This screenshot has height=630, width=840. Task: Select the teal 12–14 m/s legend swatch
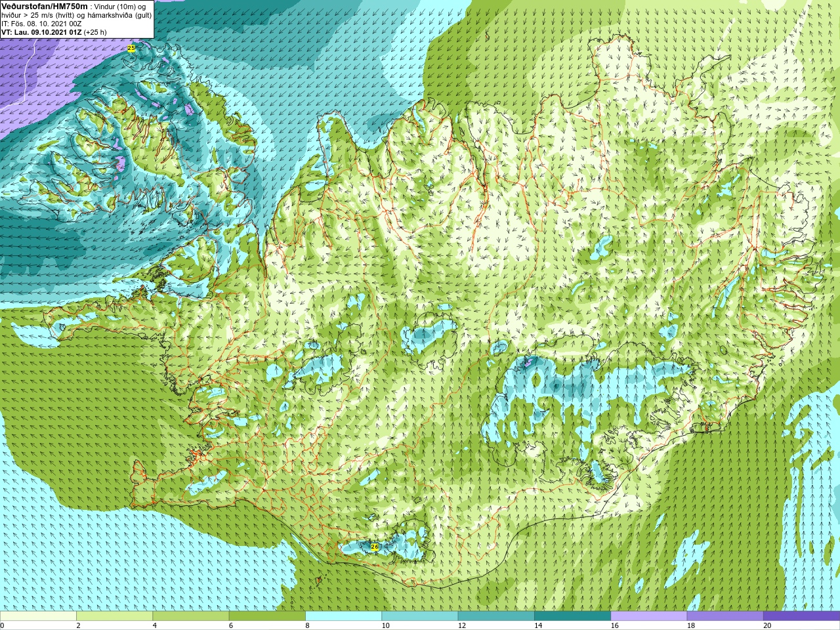tap(496, 616)
